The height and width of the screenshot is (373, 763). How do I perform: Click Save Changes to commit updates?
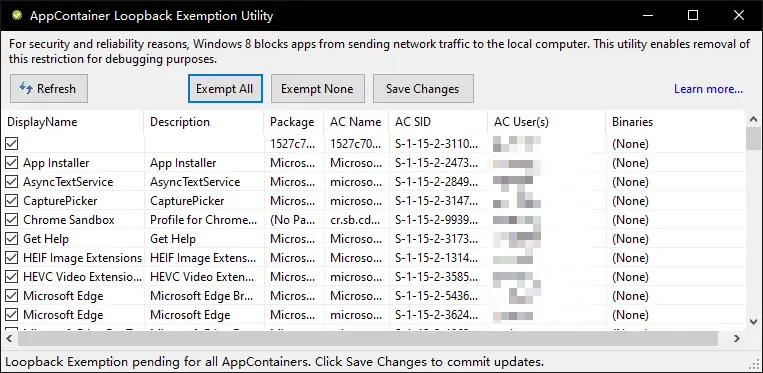[423, 89]
